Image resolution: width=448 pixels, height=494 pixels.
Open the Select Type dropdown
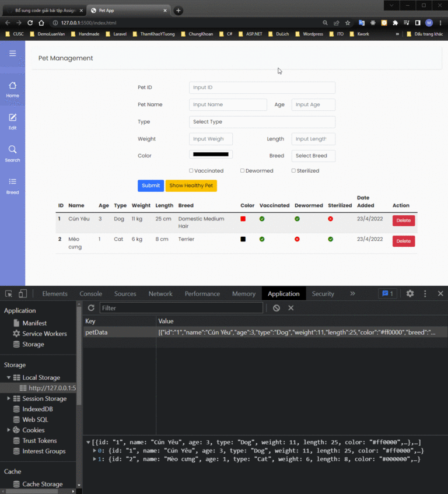pyautogui.click(x=262, y=122)
